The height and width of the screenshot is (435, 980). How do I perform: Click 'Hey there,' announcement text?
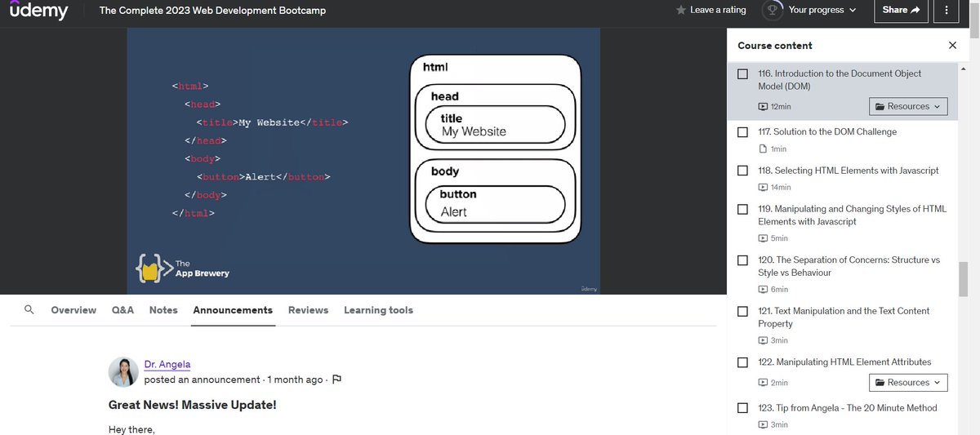131,429
